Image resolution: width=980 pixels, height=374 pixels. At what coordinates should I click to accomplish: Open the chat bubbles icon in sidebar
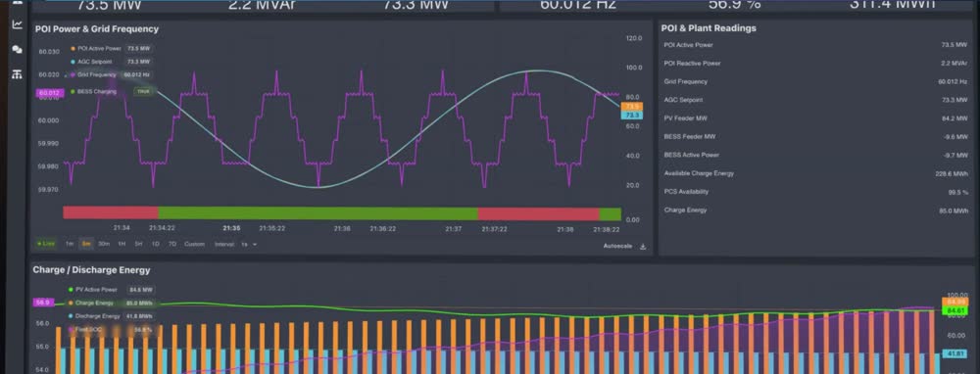tap(17, 49)
